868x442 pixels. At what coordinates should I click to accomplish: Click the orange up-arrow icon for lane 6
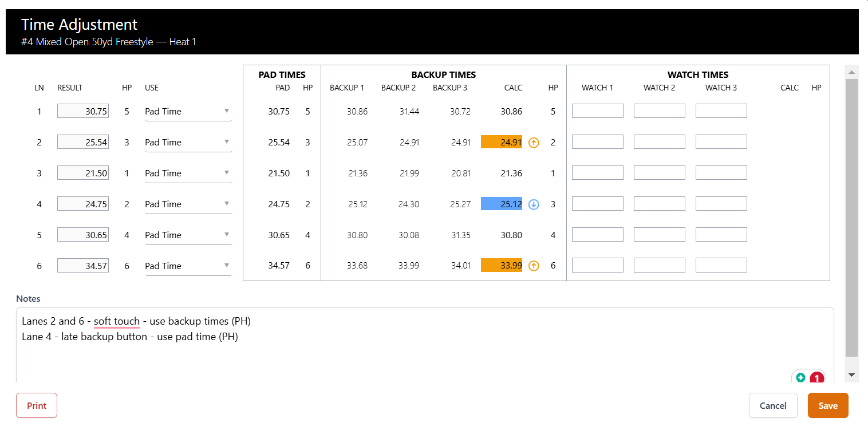click(x=534, y=266)
